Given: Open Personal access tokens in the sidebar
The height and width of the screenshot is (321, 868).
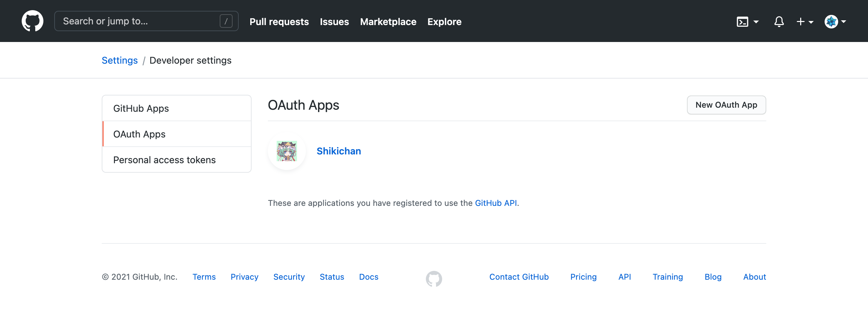Looking at the screenshot, I should [x=177, y=160].
